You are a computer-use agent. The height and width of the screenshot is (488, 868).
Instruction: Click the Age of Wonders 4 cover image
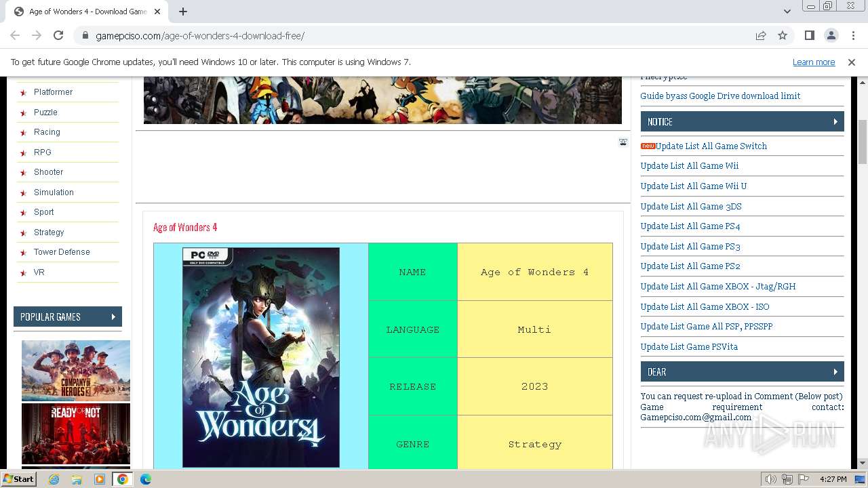(x=261, y=357)
